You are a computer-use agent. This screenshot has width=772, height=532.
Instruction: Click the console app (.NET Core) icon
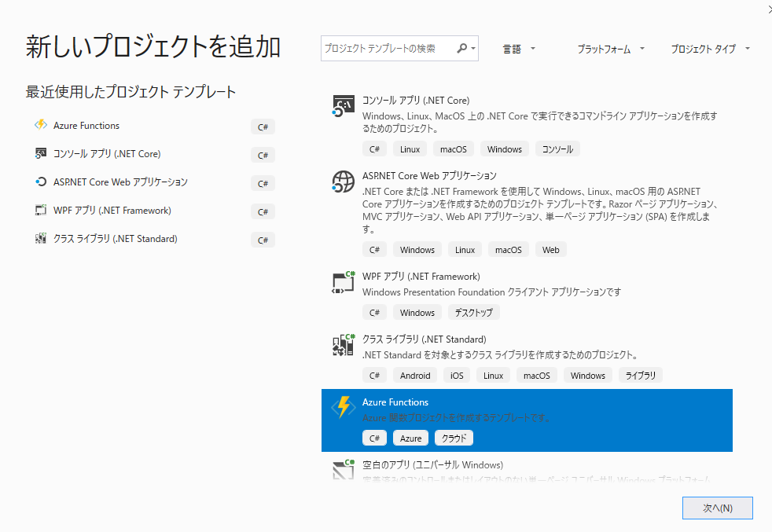[343, 105]
